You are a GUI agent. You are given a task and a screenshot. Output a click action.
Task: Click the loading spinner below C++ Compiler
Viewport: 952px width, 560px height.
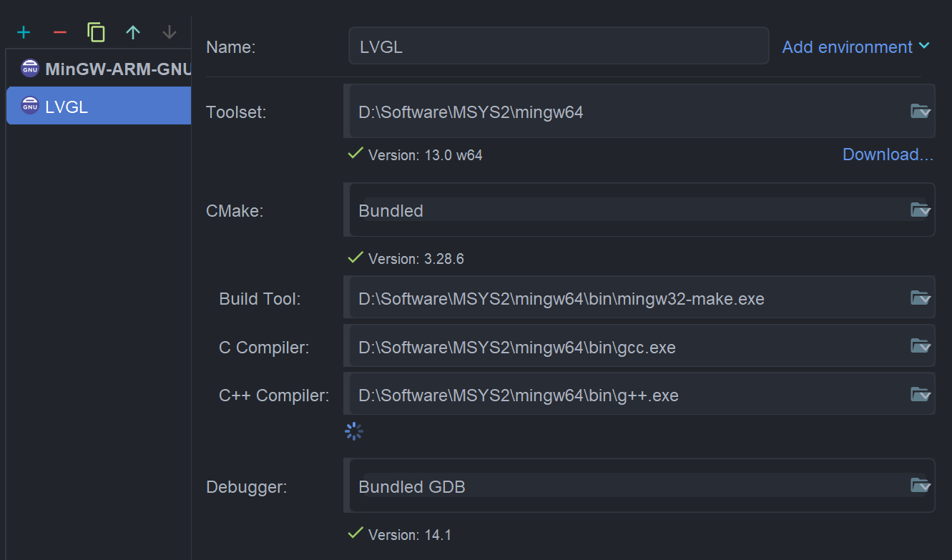click(354, 431)
